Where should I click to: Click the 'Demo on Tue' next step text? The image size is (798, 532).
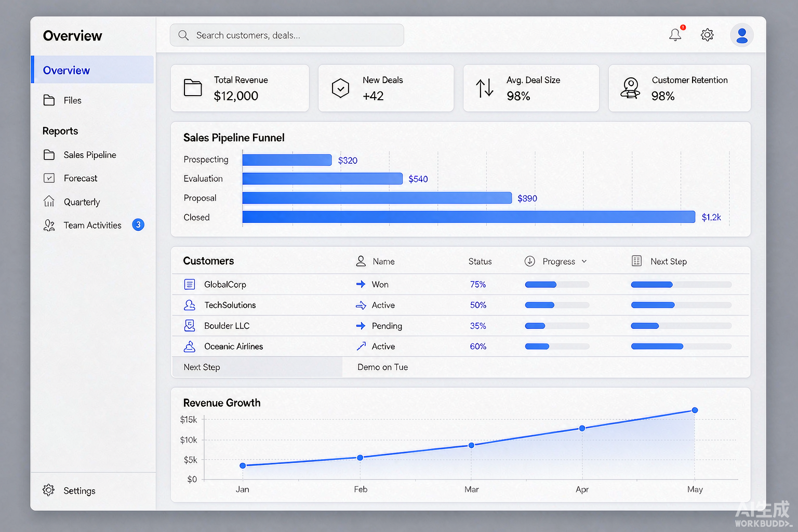(x=383, y=367)
